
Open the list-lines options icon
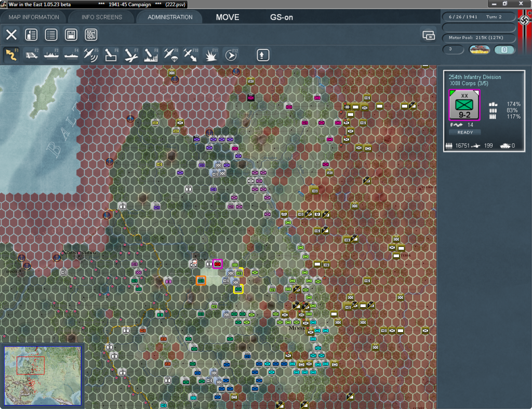[51, 35]
